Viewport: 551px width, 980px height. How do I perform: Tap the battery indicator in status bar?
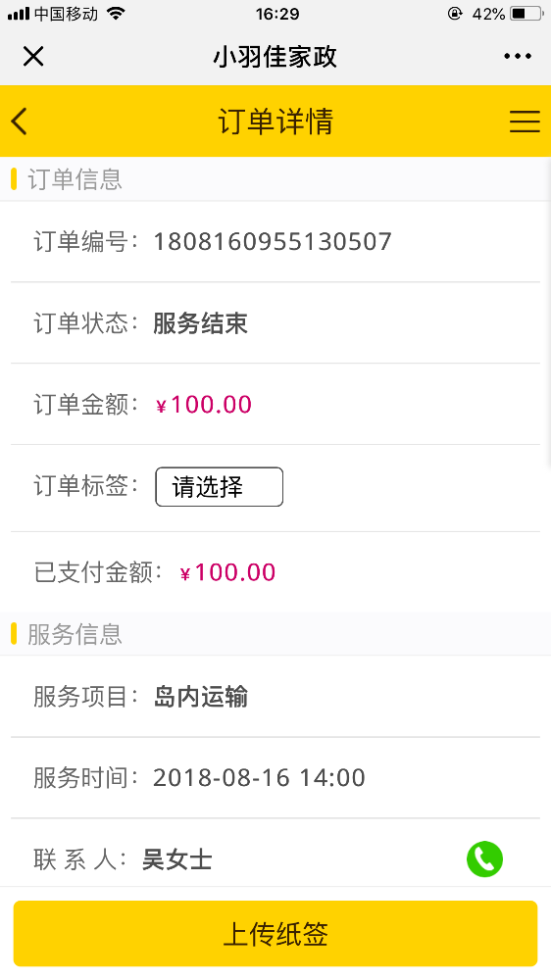(x=526, y=13)
